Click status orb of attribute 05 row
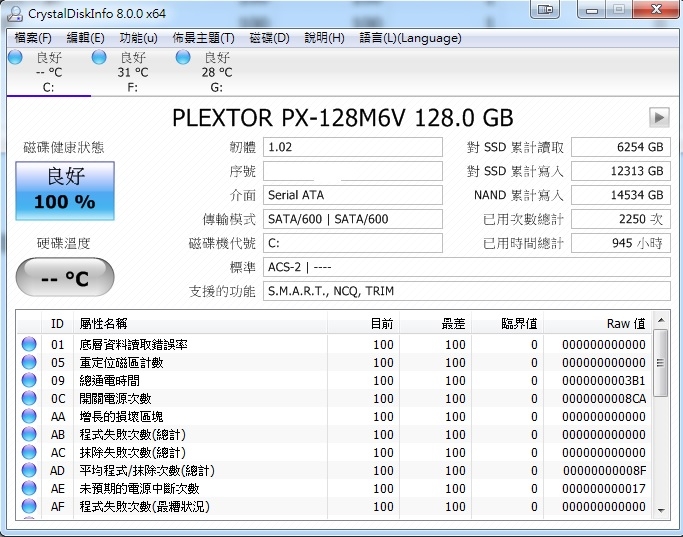Image resolution: width=683 pixels, height=537 pixels. coord(29,362)
